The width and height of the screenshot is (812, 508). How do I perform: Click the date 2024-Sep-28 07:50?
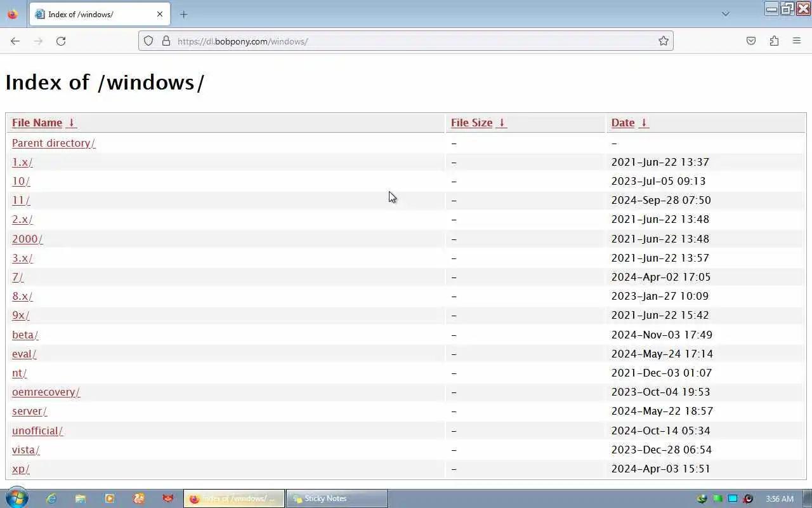661,200
